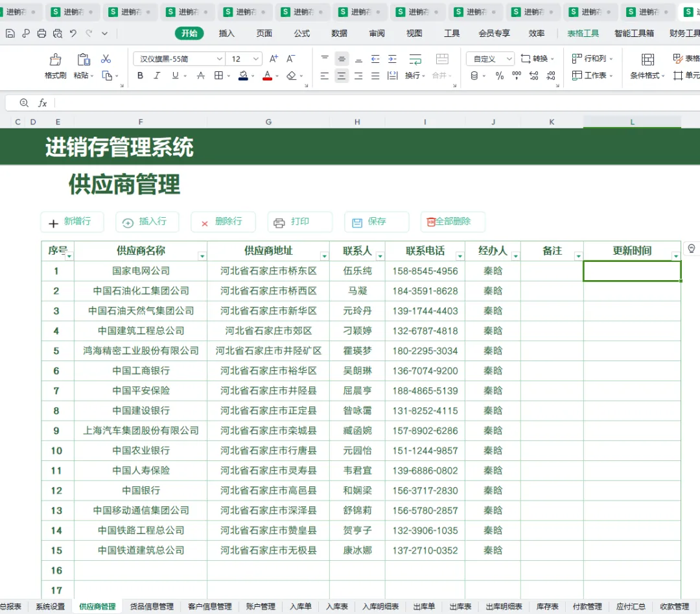Toggle vertical middle alignment

(x=342, y=58)
